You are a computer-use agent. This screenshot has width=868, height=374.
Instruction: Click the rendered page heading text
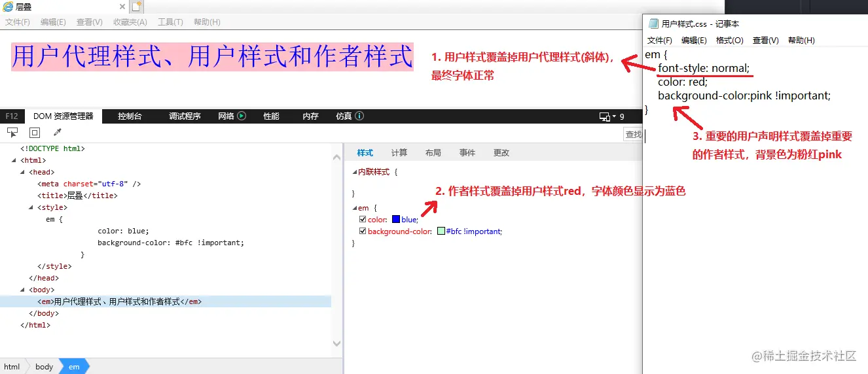[213, 56]
